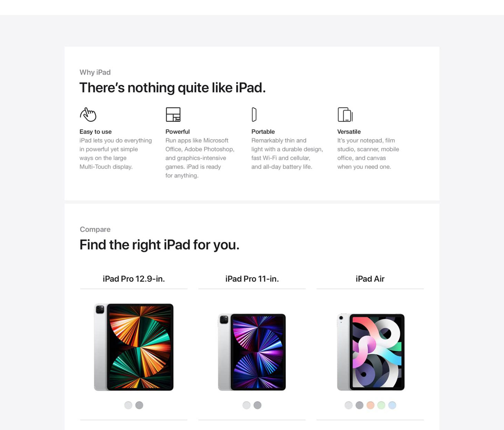
Task: Click the iPad Air column heading
Action: (370, 279)
